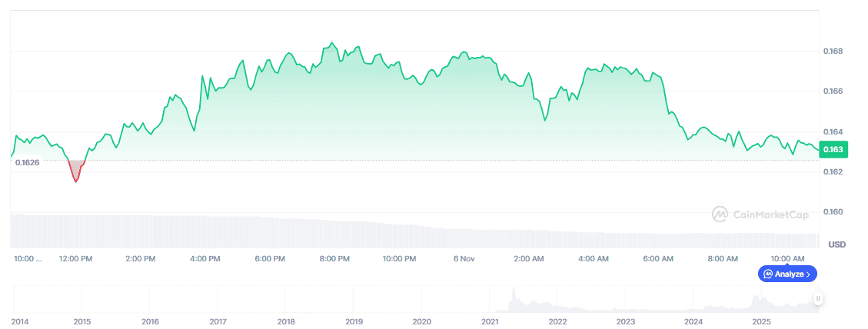Click the 10:00 AM time axis label

(x=788, y=258)
